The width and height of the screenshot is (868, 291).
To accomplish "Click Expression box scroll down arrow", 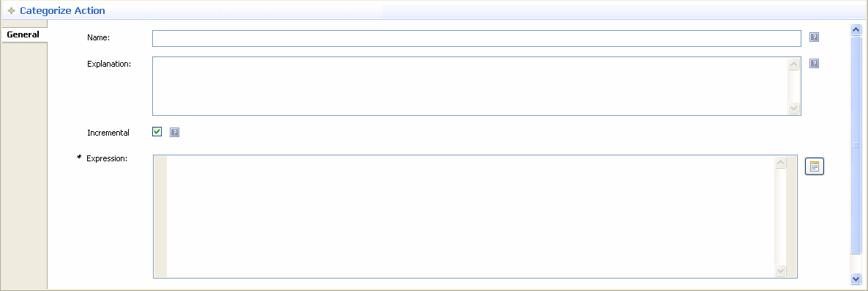I will point(780,270).
